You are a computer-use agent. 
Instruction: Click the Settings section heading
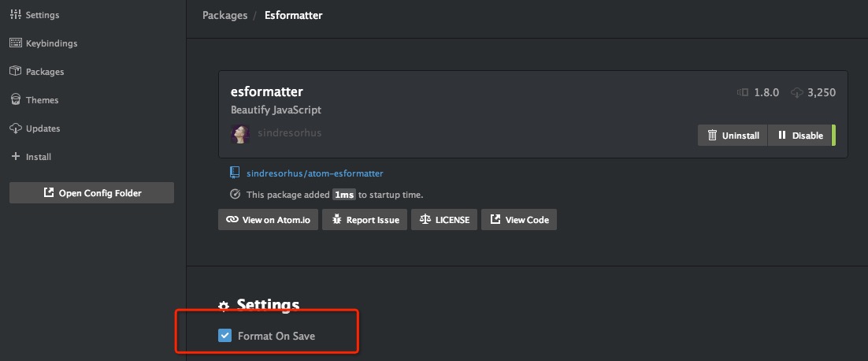point(268,305)
